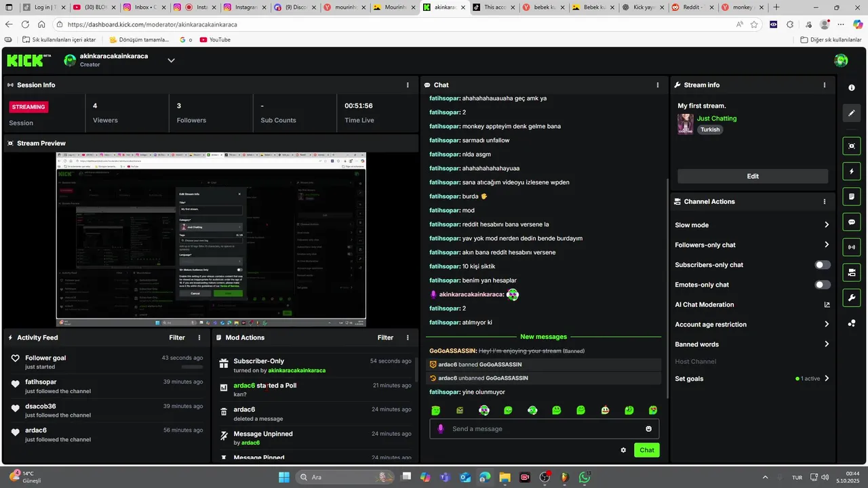The width and height of the screenshot is (868, 488).
Task: Insert the emote with red flower hat
Action: pyautogui.click(x=605, y=410)
